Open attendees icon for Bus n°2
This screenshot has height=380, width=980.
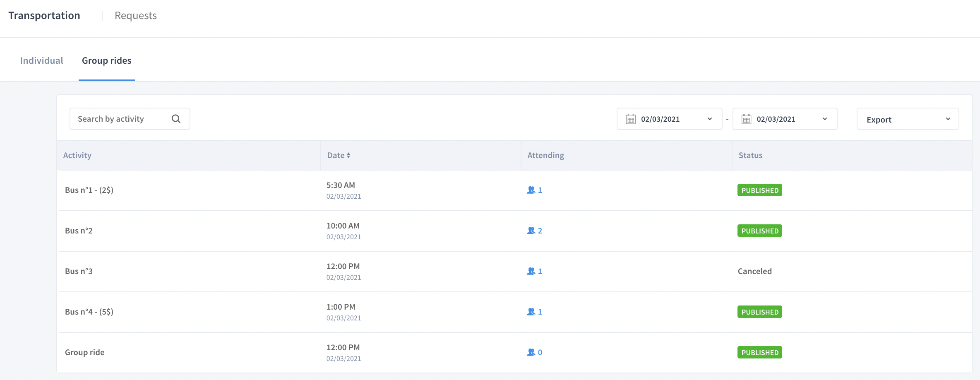tap(531, 231)
